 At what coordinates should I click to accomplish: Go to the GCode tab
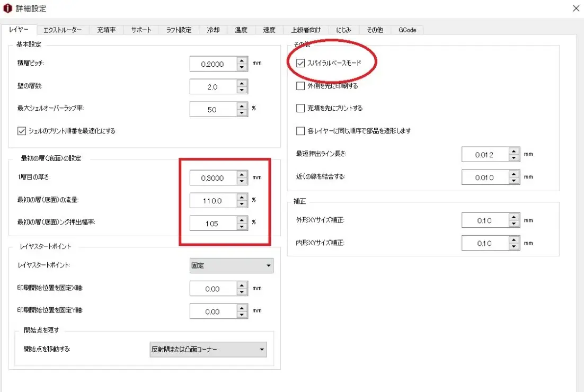(x=407, y=30)
